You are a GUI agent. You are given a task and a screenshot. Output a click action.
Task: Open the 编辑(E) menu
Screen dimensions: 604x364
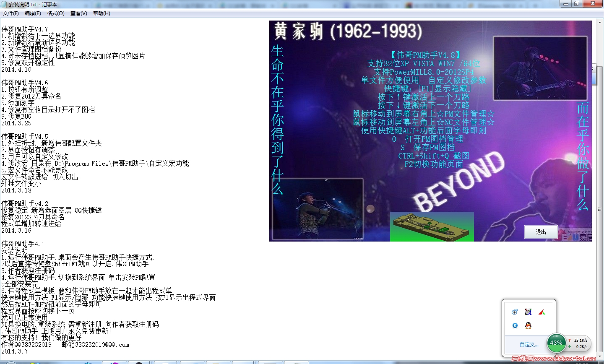[x=33, y=13]
